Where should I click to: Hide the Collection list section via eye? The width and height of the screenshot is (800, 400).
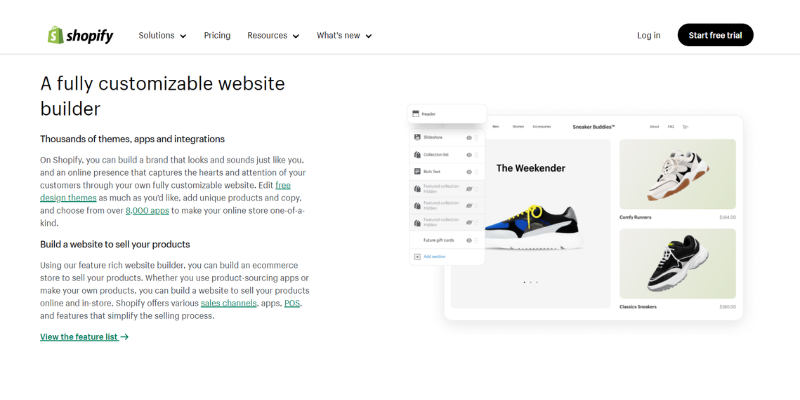pos(468,155)
